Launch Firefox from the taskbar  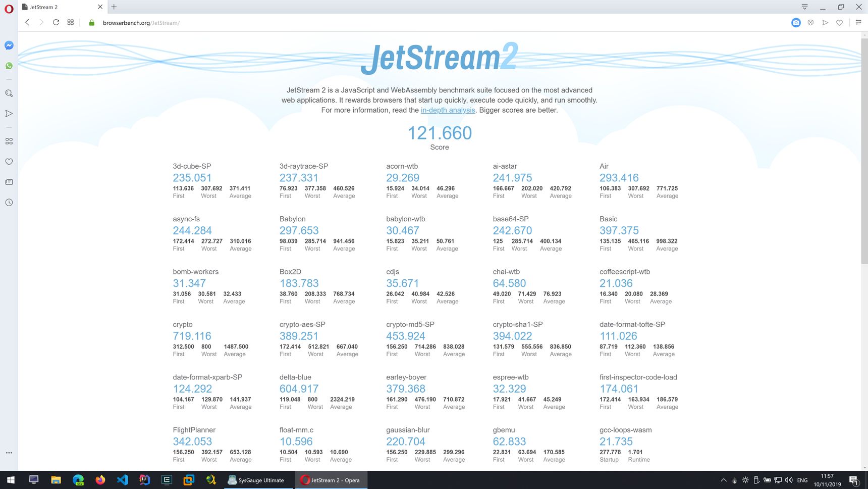pyautogui.click(x=100, y=480)
